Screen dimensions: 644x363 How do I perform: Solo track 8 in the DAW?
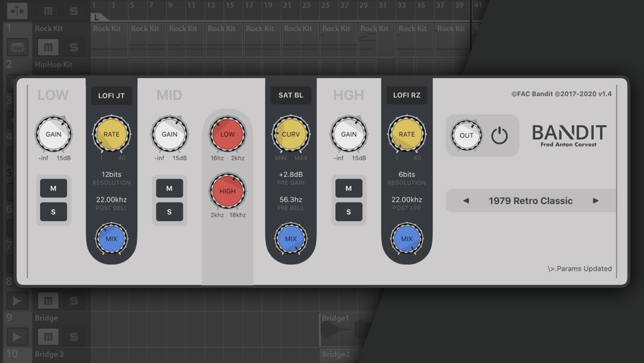pyautogui.click(x=74, y=300)
